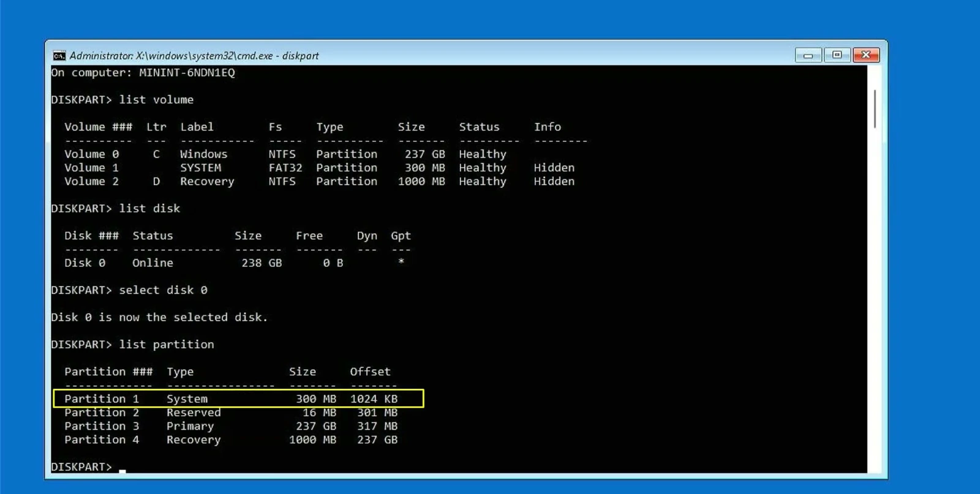The width and height of the screenshot is (980, 494).
Task: Select 'Volume 1' in the volume list
Action: tap(92, 168)
